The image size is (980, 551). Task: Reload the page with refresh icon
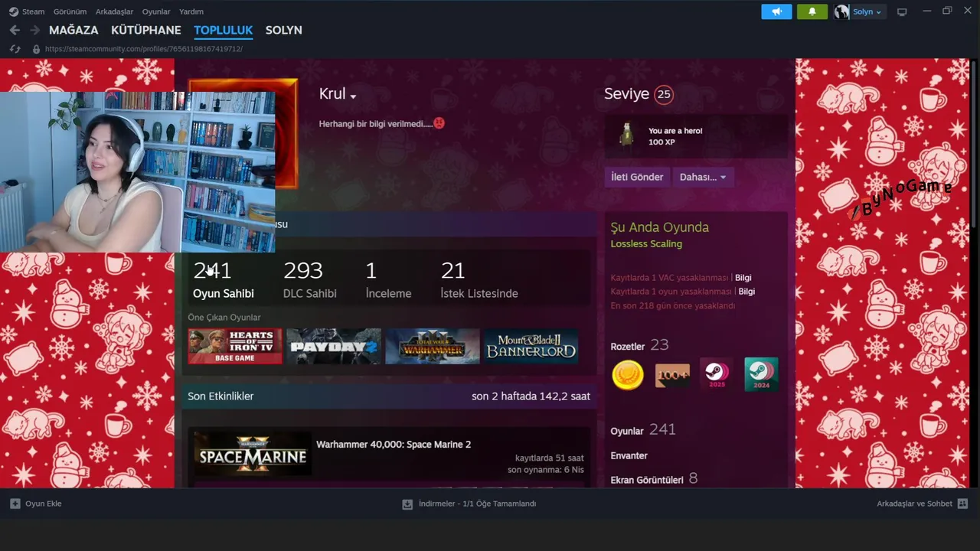click(15, 49)
